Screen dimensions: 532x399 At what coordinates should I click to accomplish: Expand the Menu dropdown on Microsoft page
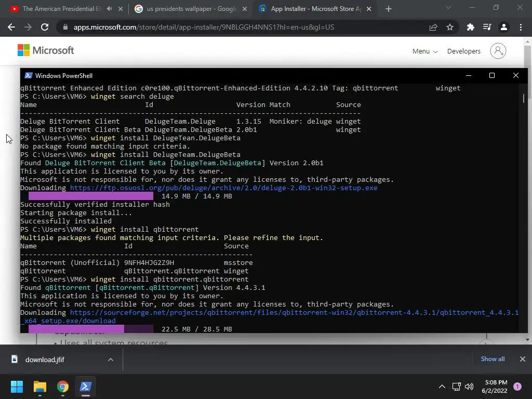[x=425, y=51]
